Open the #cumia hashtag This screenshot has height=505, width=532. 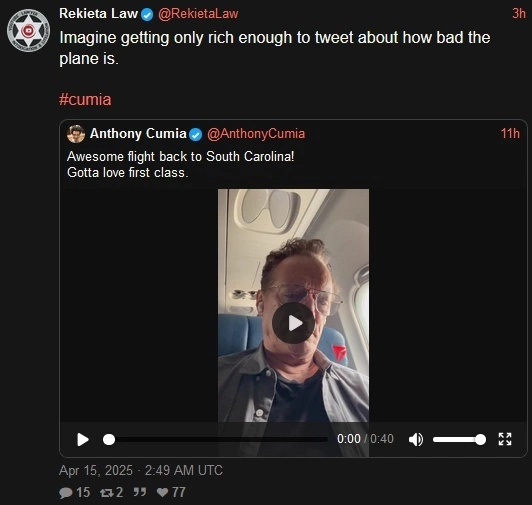[x=85, y=100]
